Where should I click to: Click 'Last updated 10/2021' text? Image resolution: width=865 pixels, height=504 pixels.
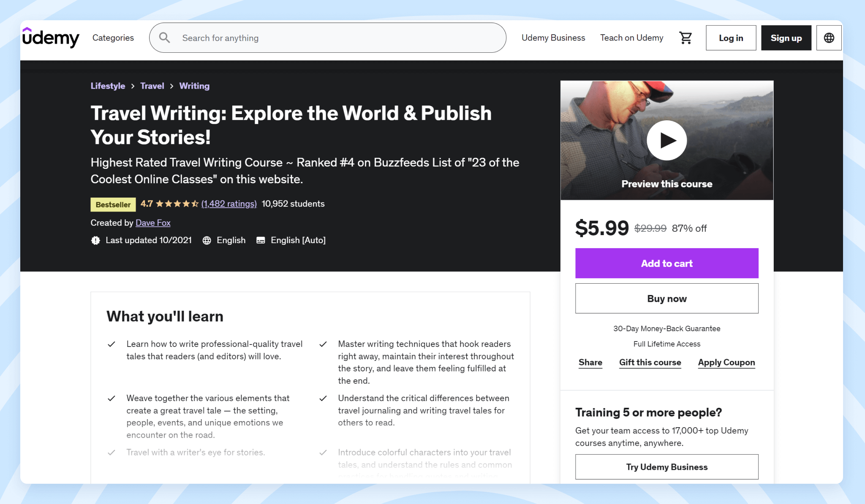[149, 240]
